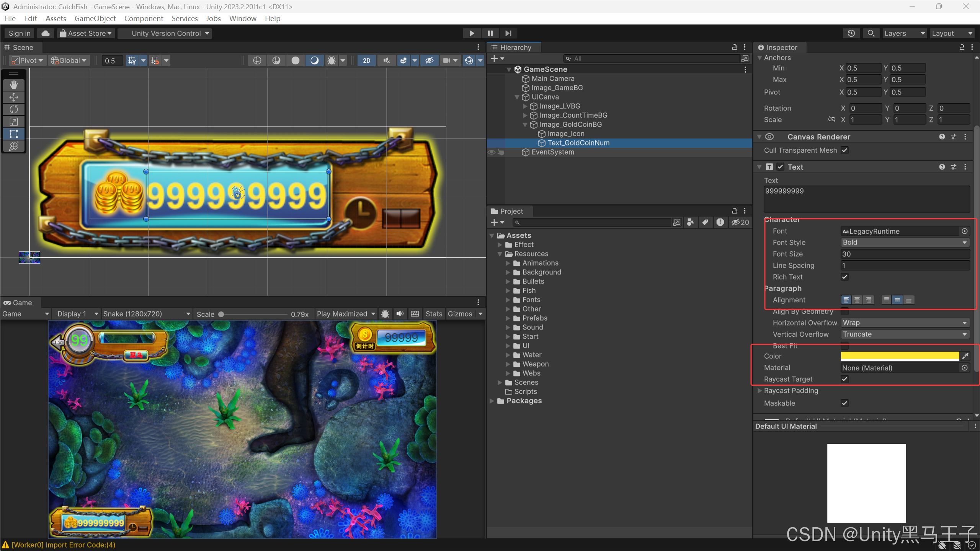Viewport: 980px width, 551px height.
Task: Click the Sign in button
Action: 20,33
